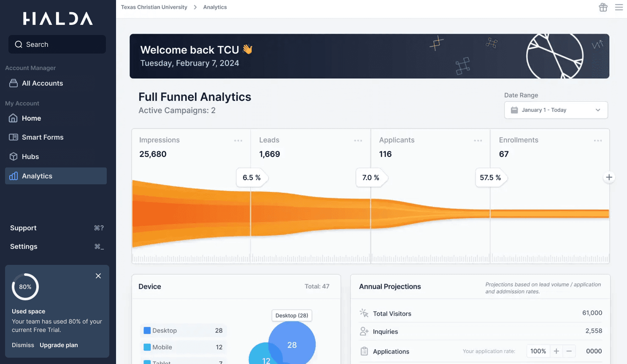Click the Date Range chevron arrow
Viewport: 627px width, 364px height.
point(598,110)
